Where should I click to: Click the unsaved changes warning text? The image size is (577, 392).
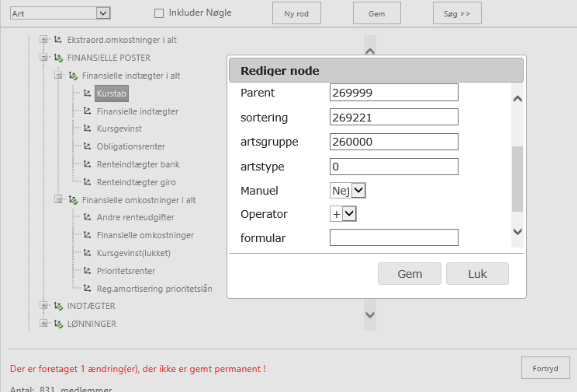pyautogui.click(x=138, y=369)
